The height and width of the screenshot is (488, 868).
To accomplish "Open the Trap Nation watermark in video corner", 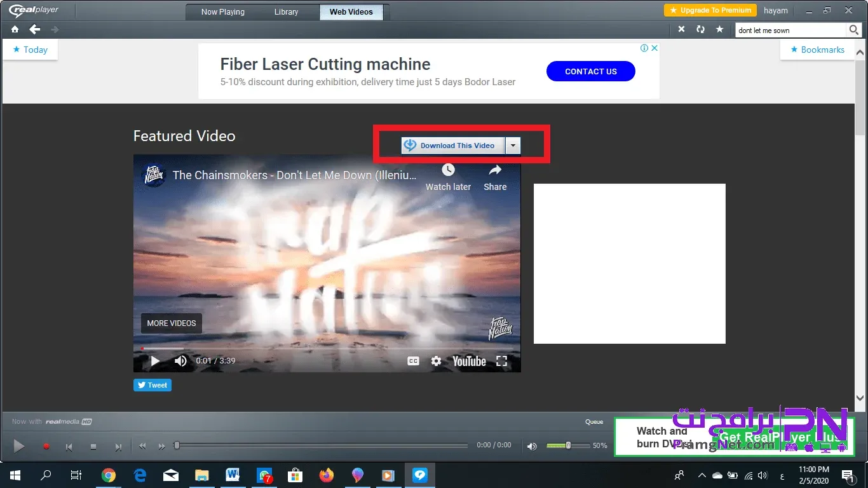I will tap(500, 328).
